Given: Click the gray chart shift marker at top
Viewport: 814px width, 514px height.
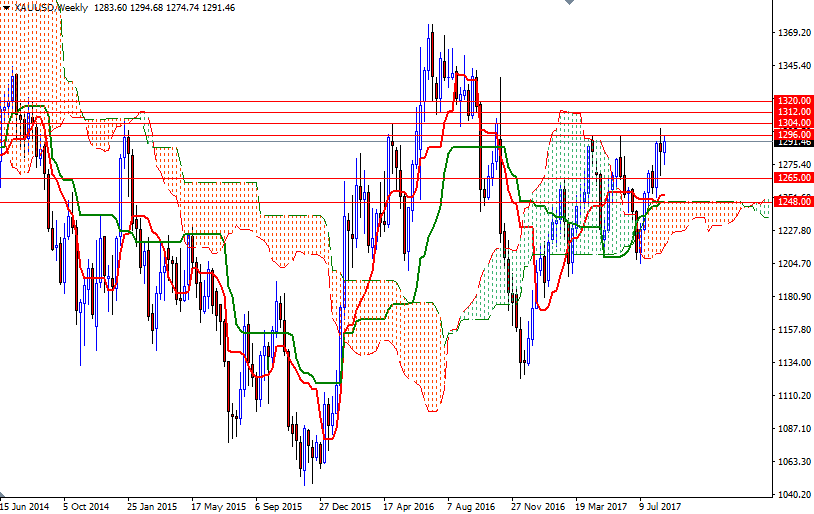Looking at the screenshot, I should (x=567, y=4).
